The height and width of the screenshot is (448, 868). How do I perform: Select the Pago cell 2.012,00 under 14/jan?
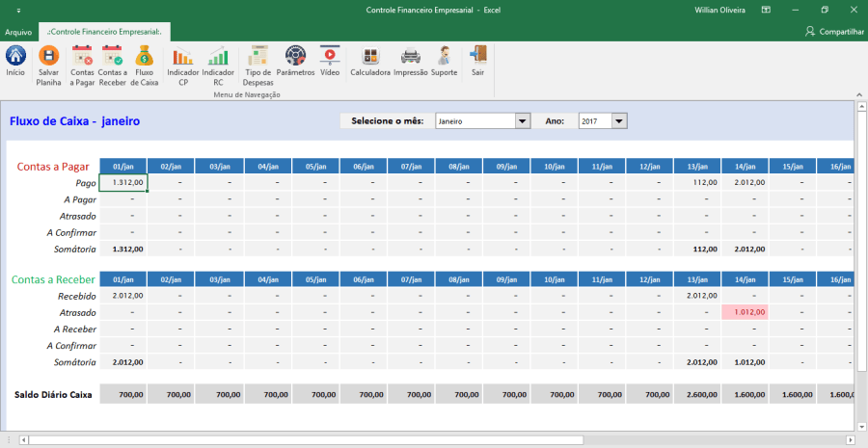tap(745, 182)
